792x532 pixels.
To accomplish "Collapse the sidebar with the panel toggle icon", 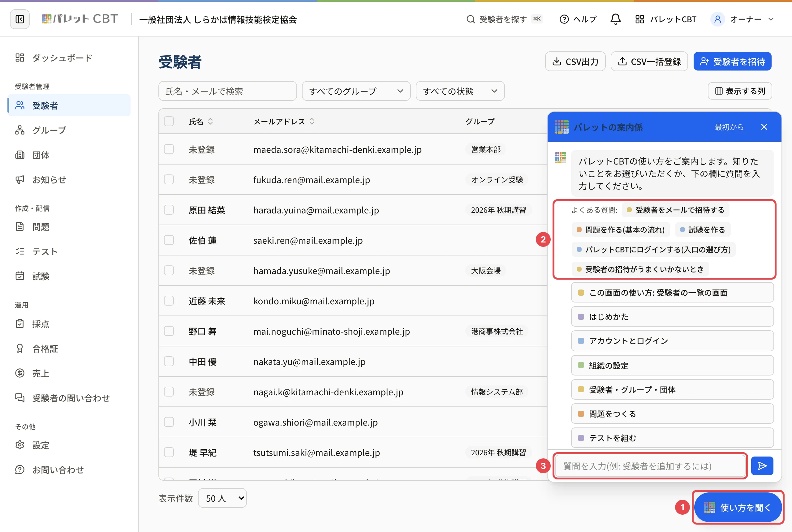I will click(x=20, y=19).
